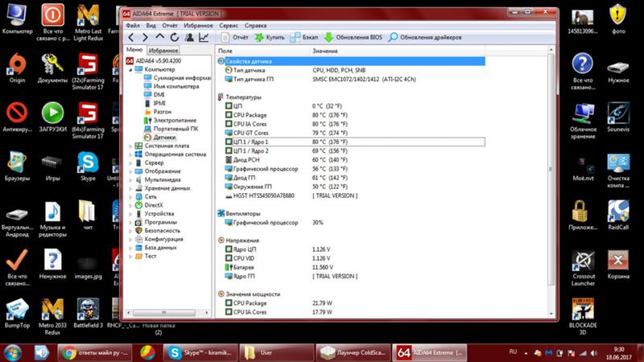Click the Отчёт report toolbar button
The height and width of the screenshot is (362, 644).
pos(234,37)
